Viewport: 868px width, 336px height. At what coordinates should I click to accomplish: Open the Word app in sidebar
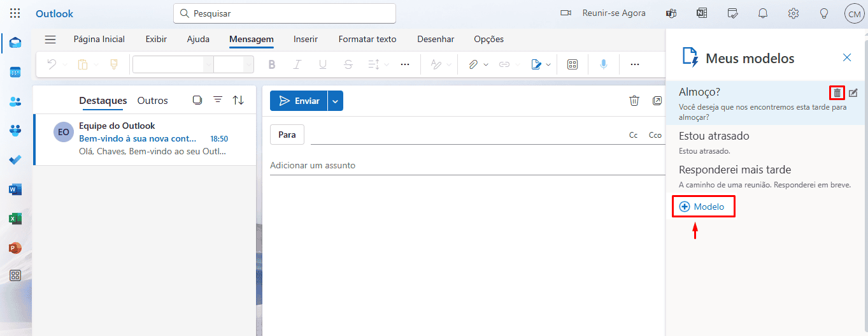click(15, 189)
